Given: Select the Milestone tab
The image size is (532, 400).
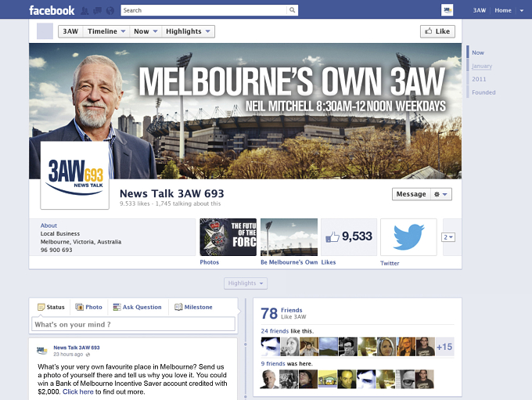Looking at the screenshot, I should coord(193,307).
